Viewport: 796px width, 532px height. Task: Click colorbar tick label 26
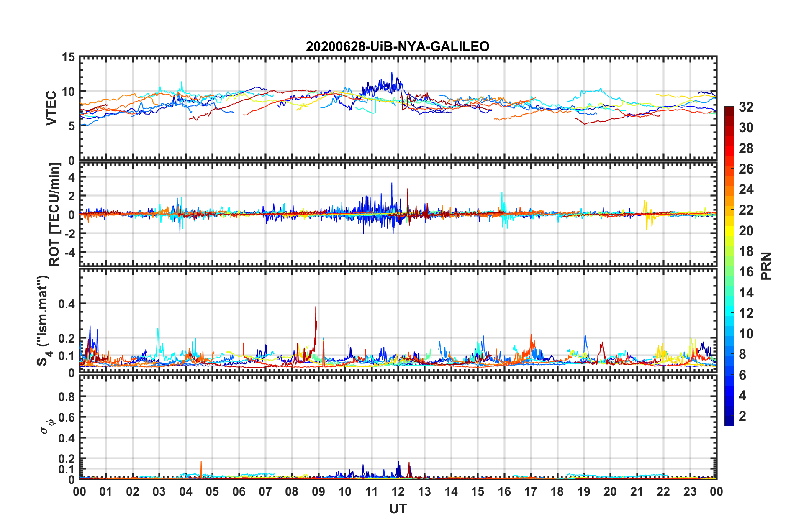(x=746, y=169)
